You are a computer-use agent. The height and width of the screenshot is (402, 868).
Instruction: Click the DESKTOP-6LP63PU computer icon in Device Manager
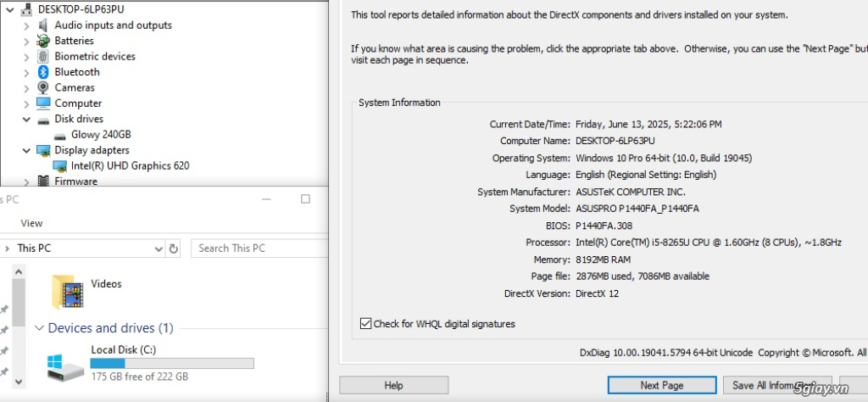[26, 9]
